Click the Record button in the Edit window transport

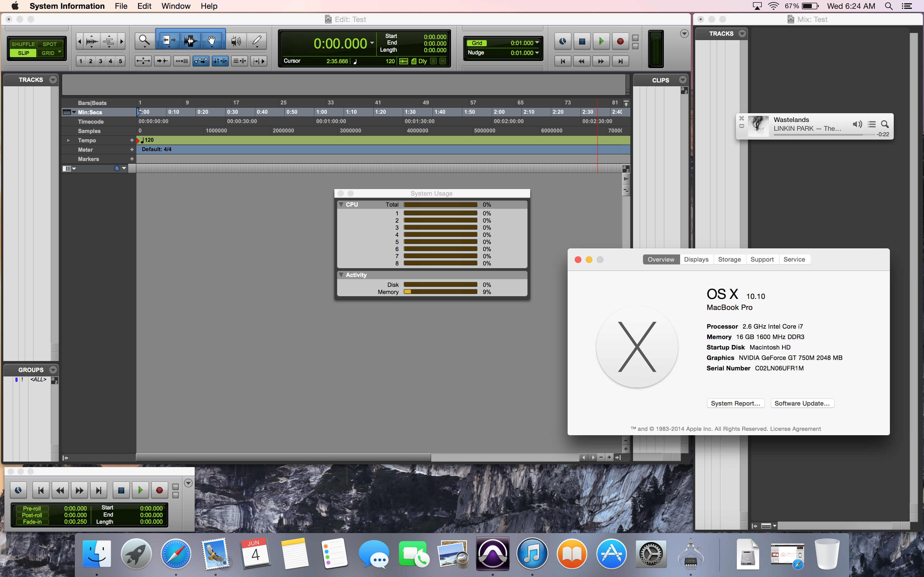click(620, 41)
